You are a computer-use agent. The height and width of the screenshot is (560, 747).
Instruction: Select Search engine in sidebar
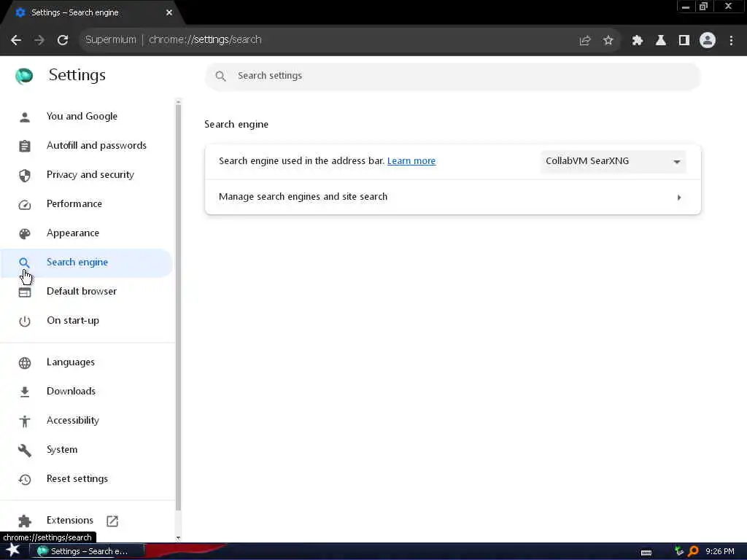86,262
